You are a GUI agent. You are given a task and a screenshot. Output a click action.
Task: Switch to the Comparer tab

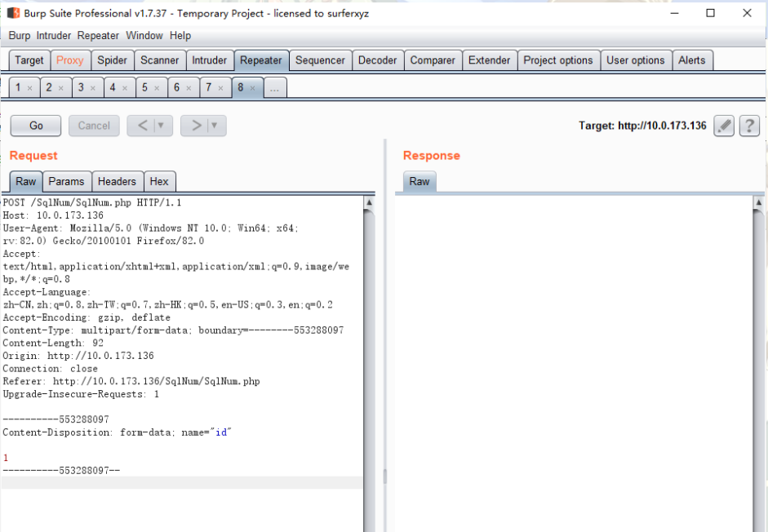pos(433,60)
